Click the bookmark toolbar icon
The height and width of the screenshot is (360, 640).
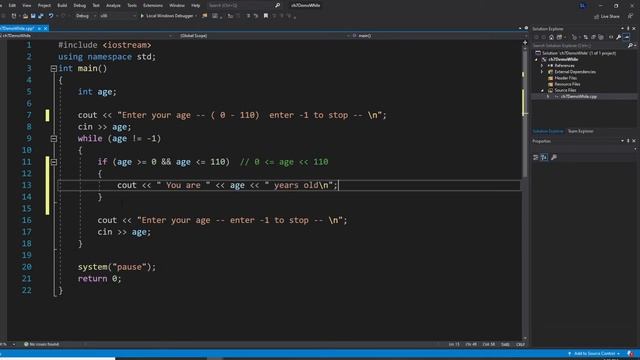click(x=266, y=16)
